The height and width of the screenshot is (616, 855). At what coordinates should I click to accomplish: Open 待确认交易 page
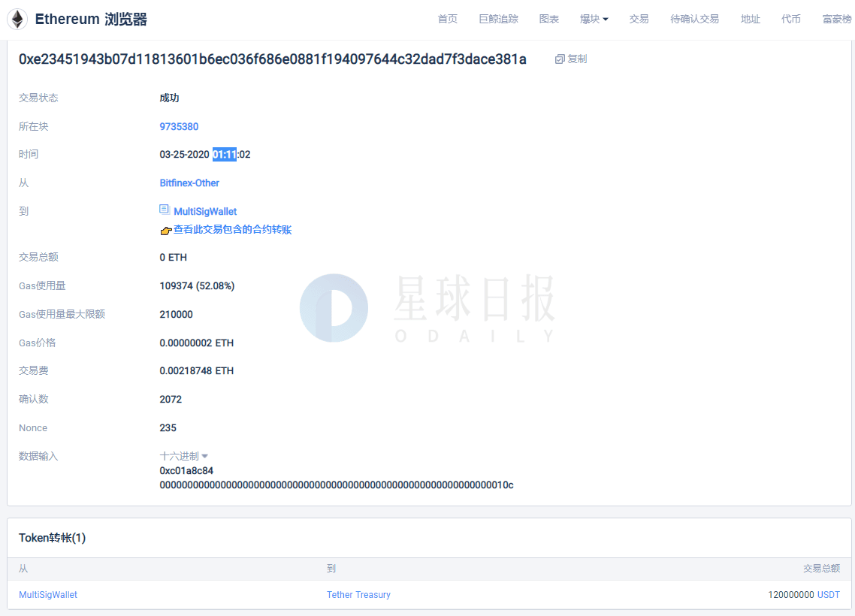coord(694,19)
